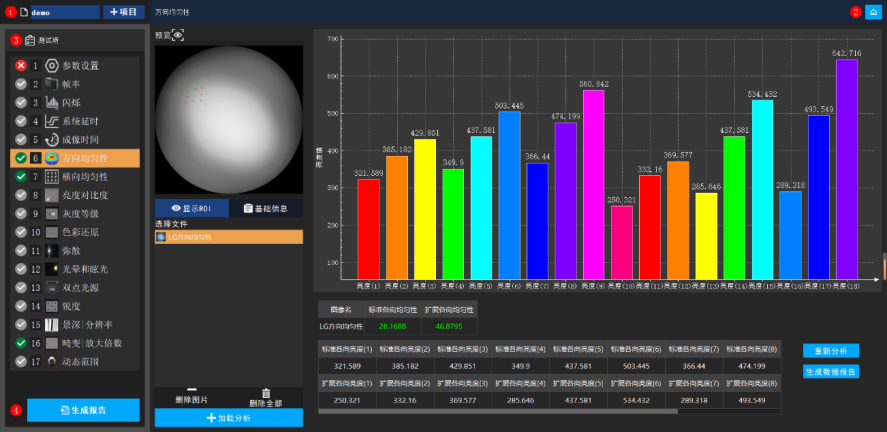The width and height of the screenshot is (887, 432).
Task: Click the home icon in top-right corner
Action: [872, 12]
